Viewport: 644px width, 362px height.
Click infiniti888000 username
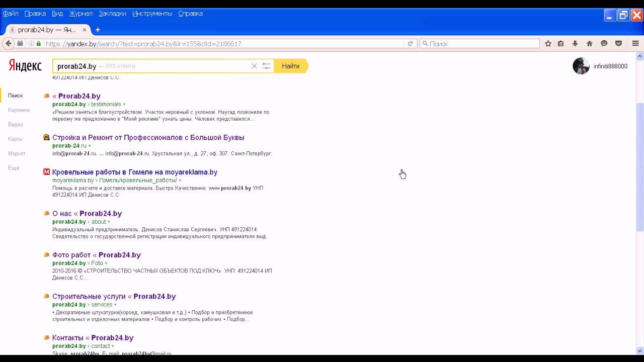610,66
